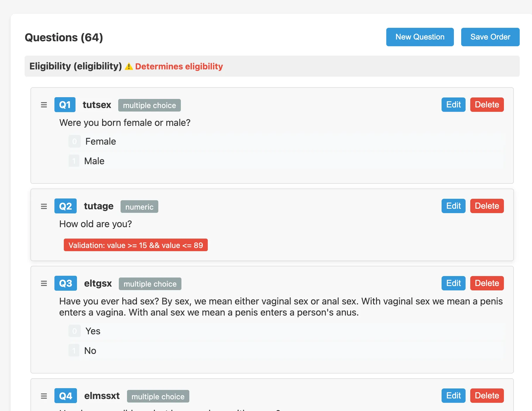This screenshot has width=532, height=411.
Task: Click the Save Order button
Action: pyautogui.click(x=490, y=37)
